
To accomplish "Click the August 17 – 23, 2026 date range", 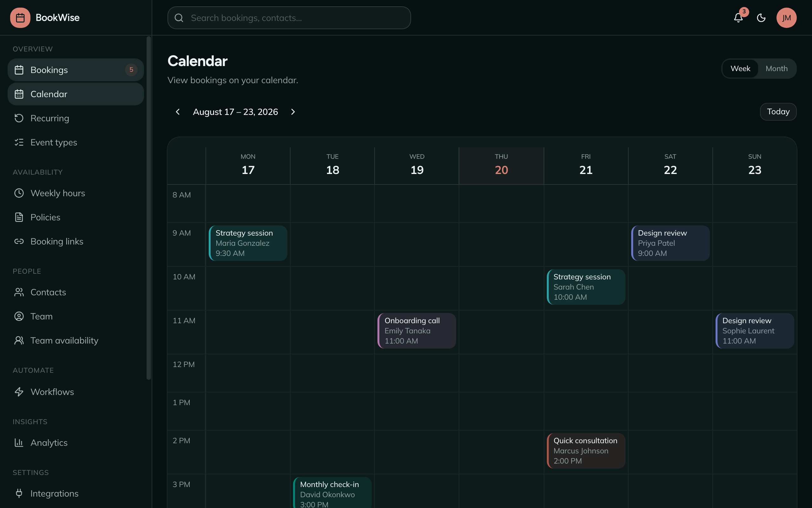I will [235, 112].
